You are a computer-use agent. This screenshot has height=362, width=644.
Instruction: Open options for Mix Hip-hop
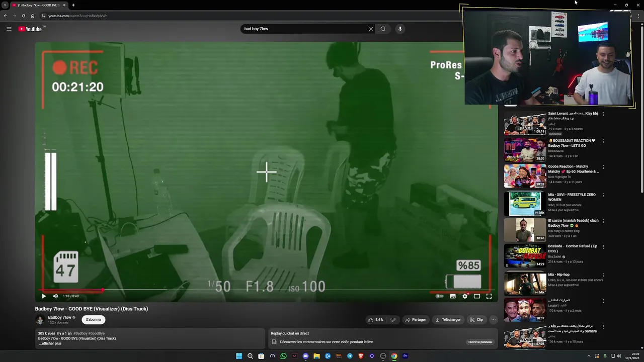(x=603, y=276)
